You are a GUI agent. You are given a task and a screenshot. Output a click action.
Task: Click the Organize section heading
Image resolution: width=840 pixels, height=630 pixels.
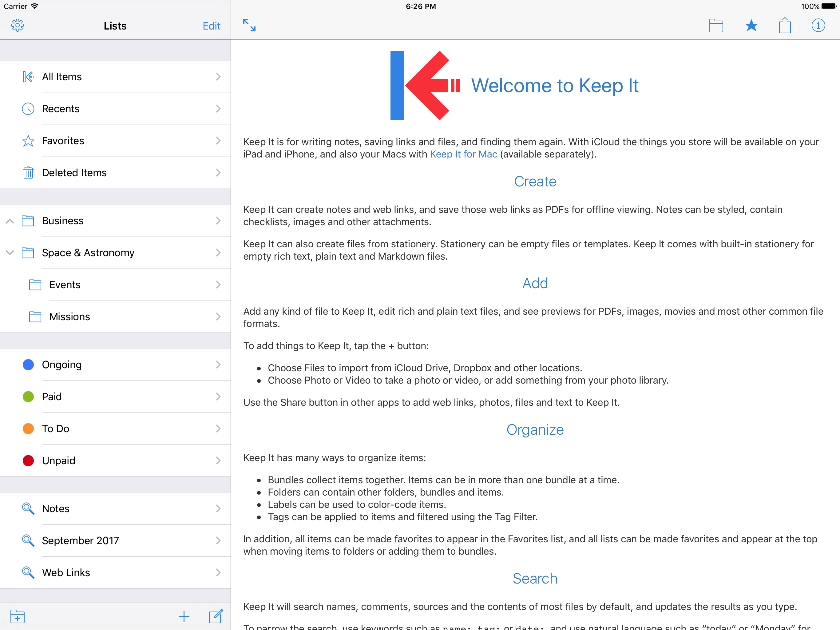point(535,430)
